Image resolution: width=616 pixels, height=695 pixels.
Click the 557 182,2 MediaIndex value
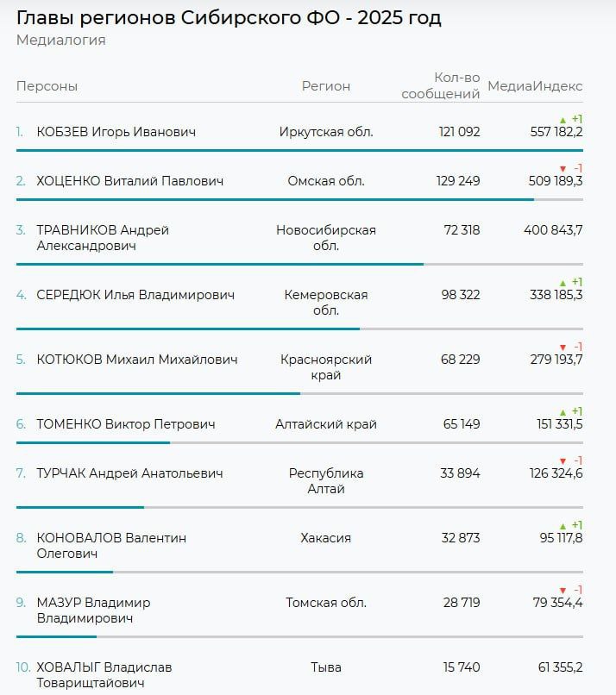556,132
